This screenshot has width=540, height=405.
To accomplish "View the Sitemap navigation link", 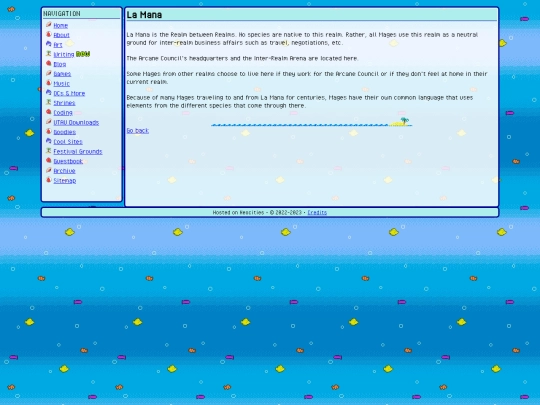I will click(x=65, y=180).
